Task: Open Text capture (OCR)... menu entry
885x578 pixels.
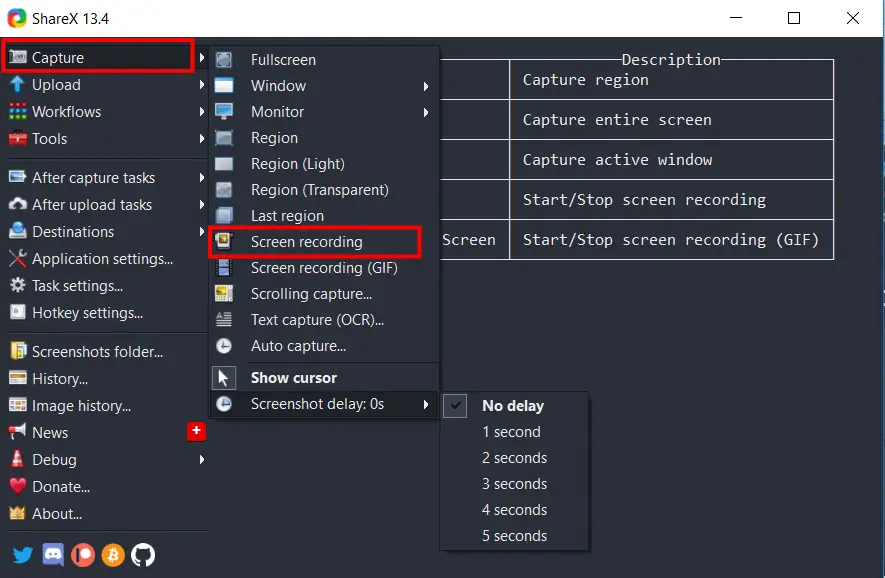Action: coord(325,319)
